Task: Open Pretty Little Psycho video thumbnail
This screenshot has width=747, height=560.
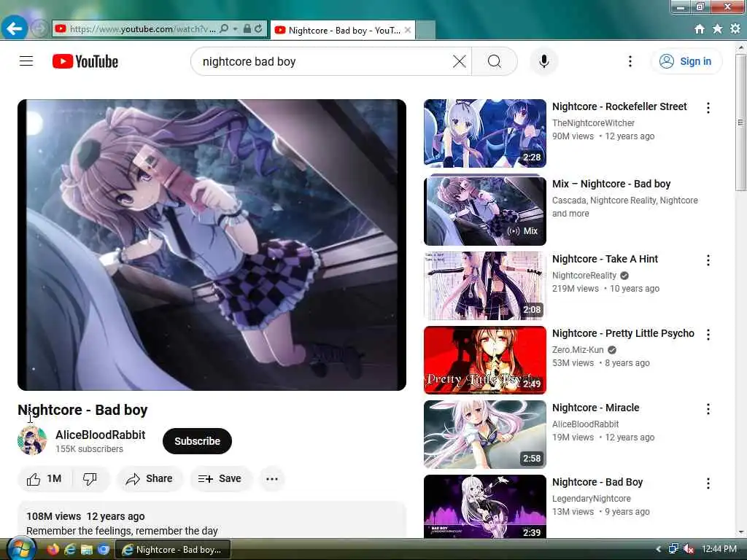Action: [484, 360]
